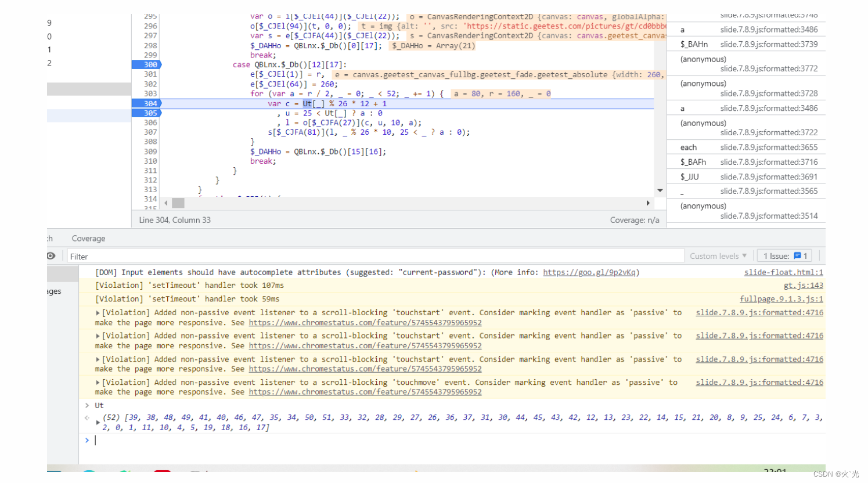Select call stack frame $_JJU
This screenshot has width=868, height=483.
(746, 176)
